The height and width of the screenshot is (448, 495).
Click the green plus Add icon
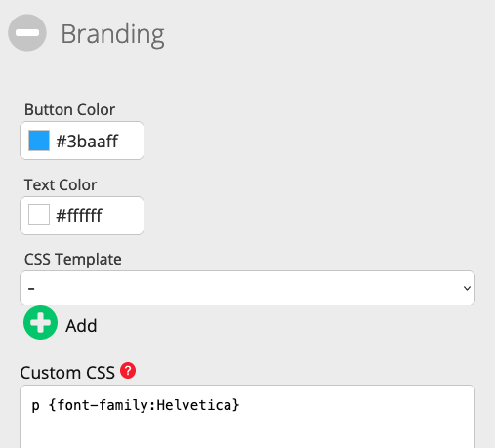pos(41,323)
